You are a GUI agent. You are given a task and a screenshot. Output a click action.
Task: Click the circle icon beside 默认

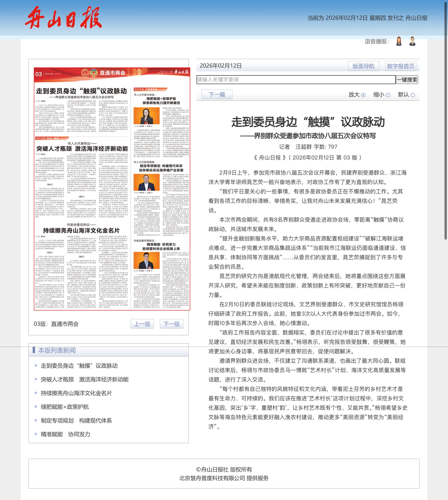point(413,95)
